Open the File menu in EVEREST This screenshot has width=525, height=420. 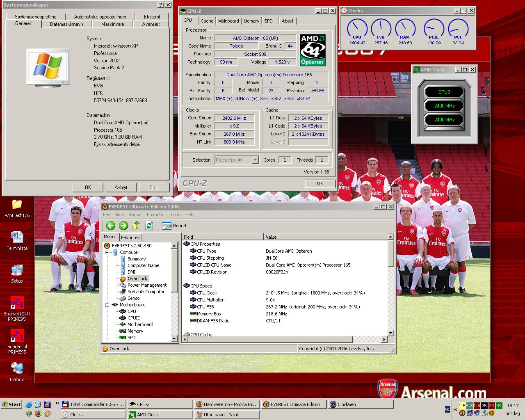[x=106, y=215]
